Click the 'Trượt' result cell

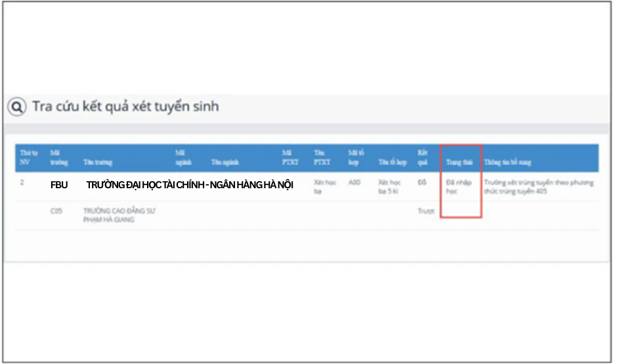pyautogui.click(x=426, y=211)
